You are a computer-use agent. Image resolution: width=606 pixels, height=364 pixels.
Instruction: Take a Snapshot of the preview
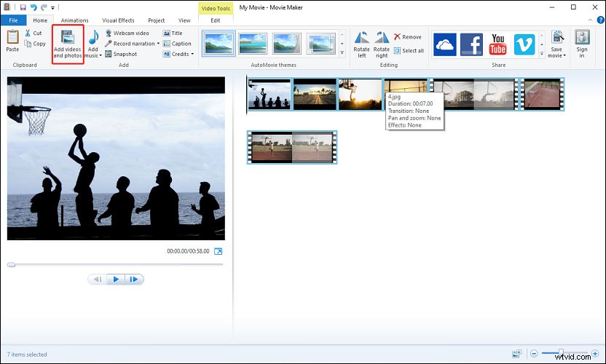click(121, 54)
